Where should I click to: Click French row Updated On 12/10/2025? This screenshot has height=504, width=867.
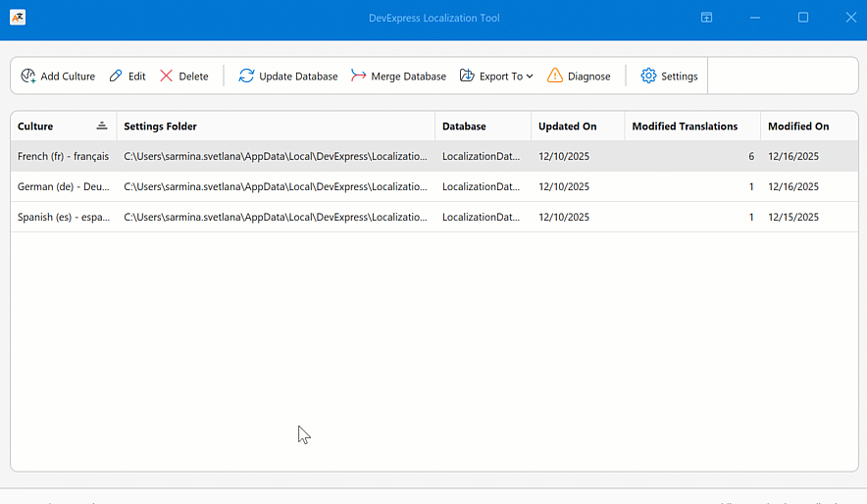click(564, 156)
